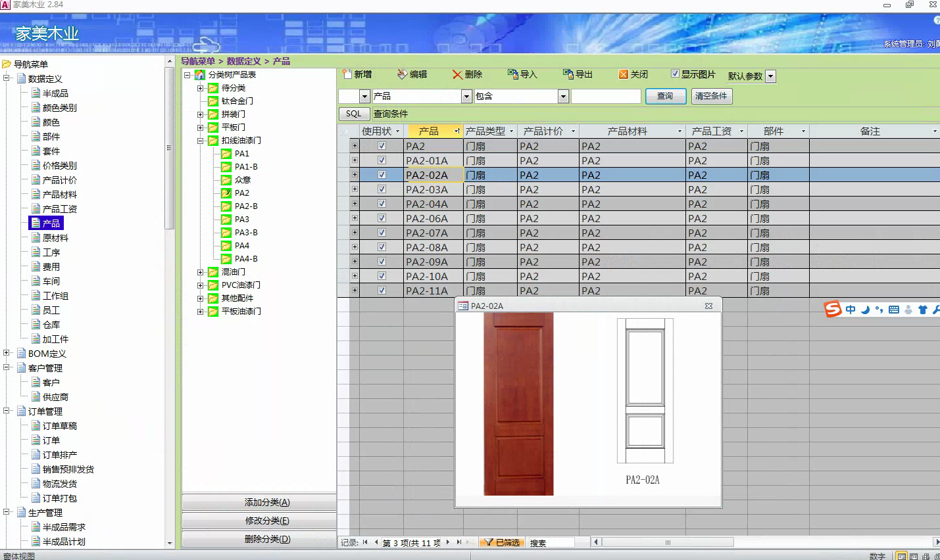The image size is (940, 560).
Task: Go to first record navigation arrow
Action: tap(365, 542)
